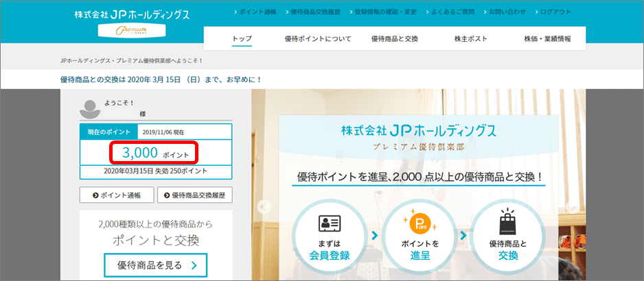Select 優待商品と交換 navigation tab
The height and width of the screenshot is (281, 644).
[394, 39]
